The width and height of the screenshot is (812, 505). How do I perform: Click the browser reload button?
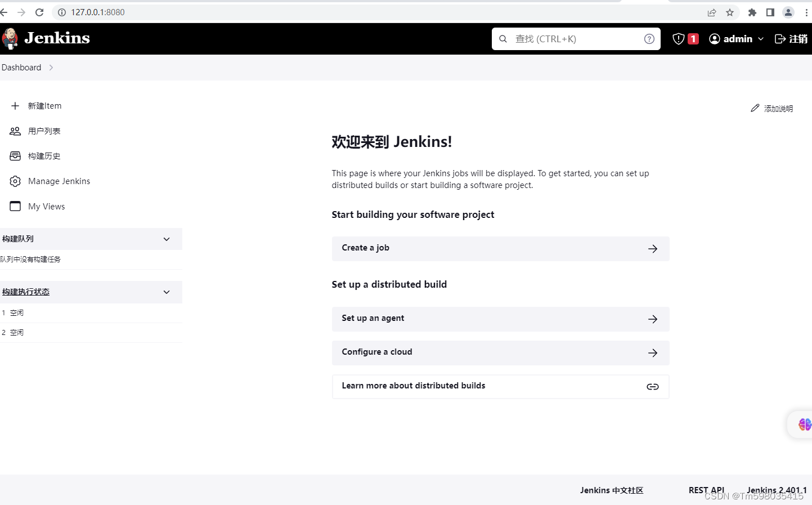(39, 12)
